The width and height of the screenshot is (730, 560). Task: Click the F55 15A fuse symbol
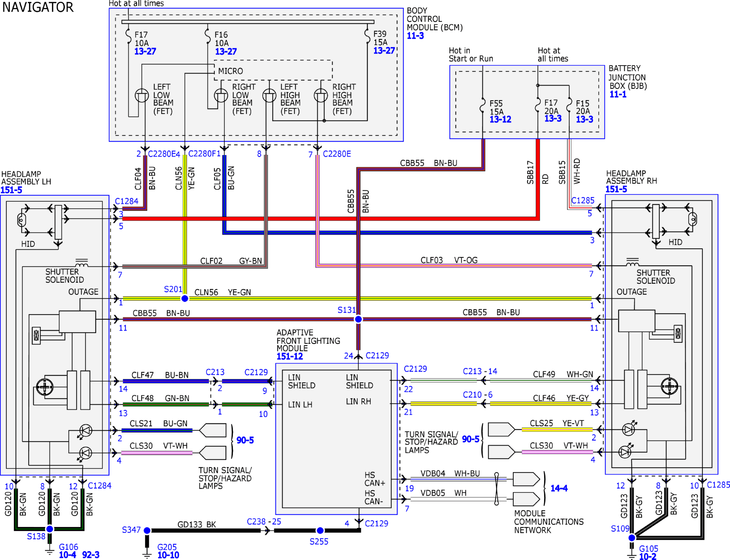[483, 105]
